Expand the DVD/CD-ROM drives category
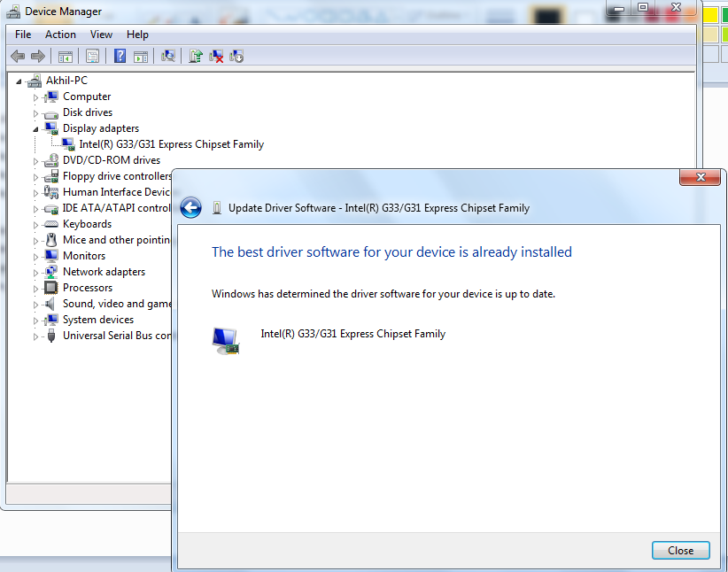Screen dimensions: 728x572 35,161
